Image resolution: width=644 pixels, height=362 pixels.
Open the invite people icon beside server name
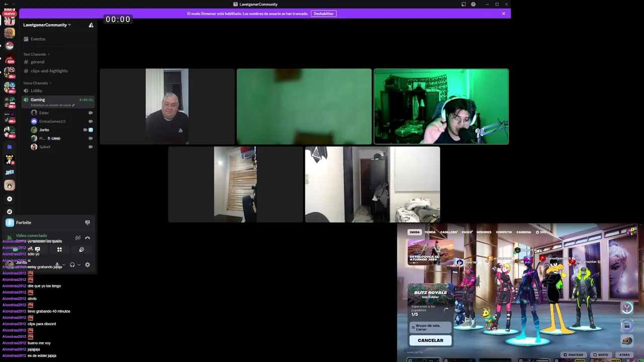pyautogui.click(x=91, y=25)
